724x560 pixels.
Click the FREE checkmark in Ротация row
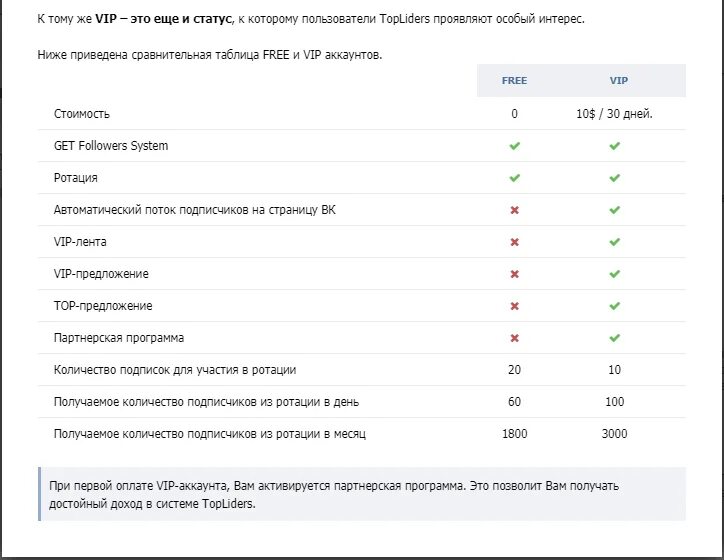514,178
